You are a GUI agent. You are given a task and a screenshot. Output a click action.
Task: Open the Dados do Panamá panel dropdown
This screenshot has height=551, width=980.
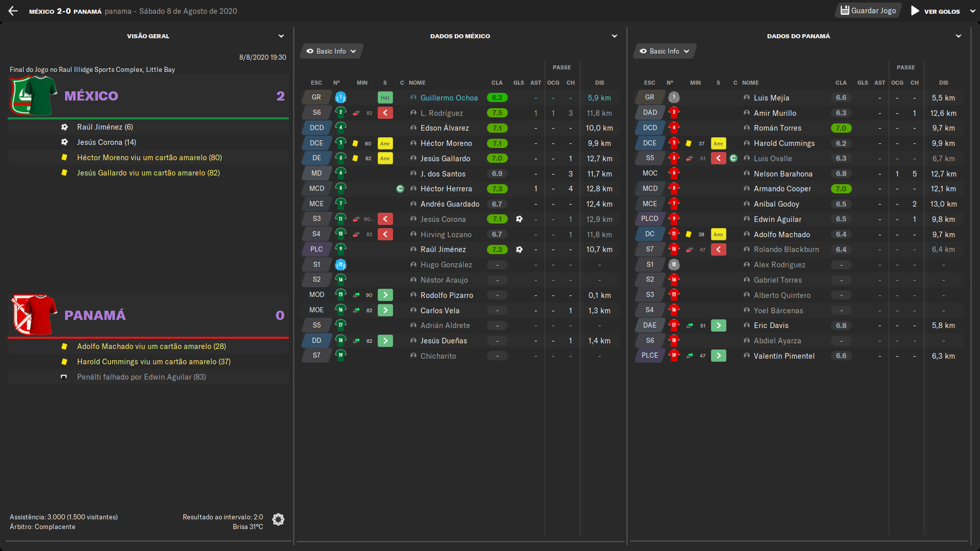[x=959, y=36]
